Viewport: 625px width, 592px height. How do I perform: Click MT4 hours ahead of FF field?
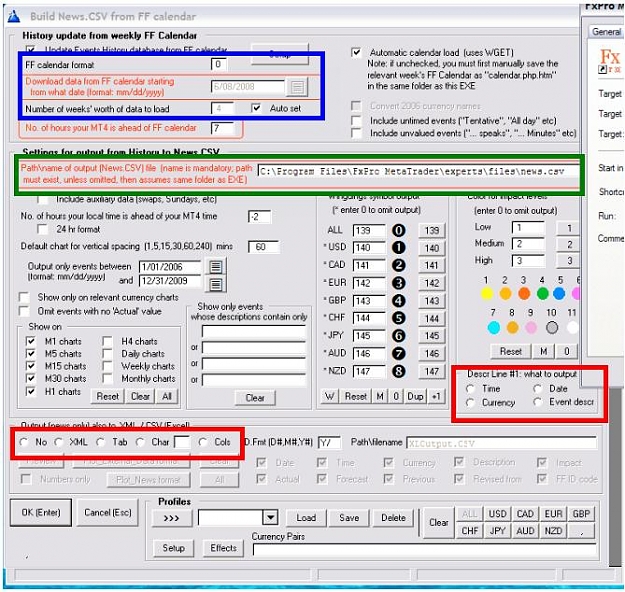[x=223, y=128]
